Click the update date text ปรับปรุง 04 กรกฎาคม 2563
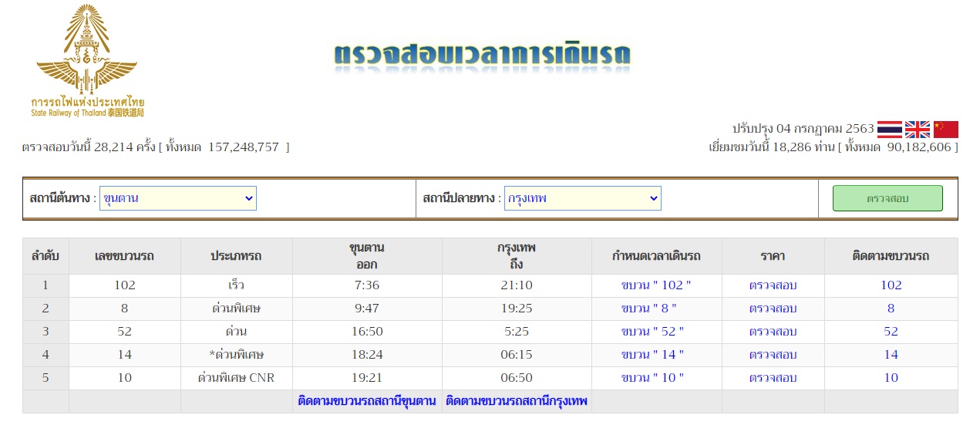980x425 pixels. pos(803,129)
